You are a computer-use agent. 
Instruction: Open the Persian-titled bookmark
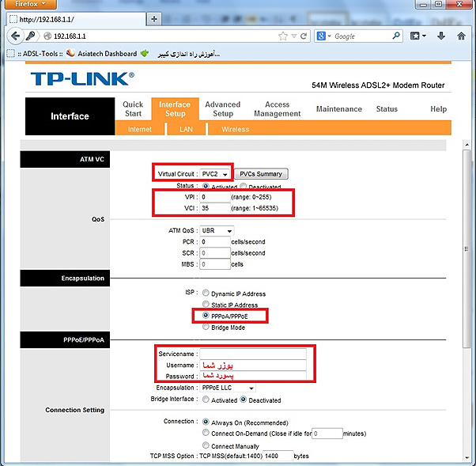pos(180,54)
